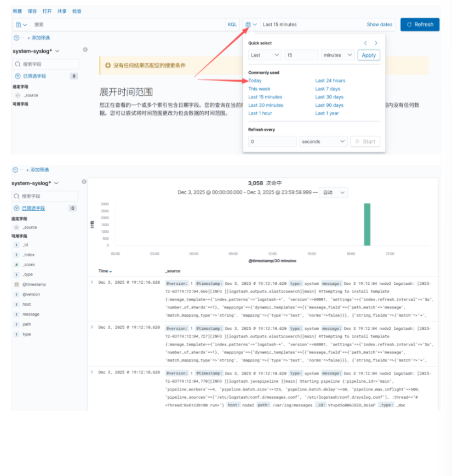452x476 pixels.
Task: Click the message field type icon
Action: pos(16,314)
